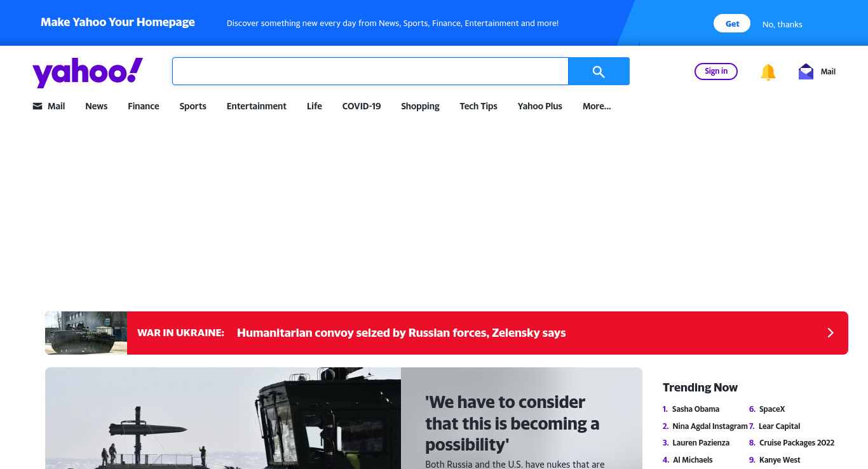The image size is (868, 469).
Task: Select trending topic Al Michaels
Action: point(693,460)
